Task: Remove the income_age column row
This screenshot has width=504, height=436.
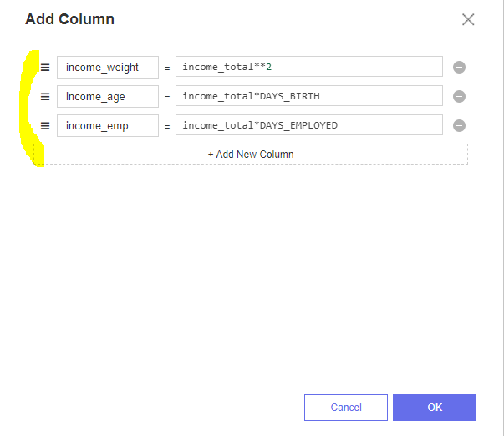Action: pyautogui.click(x=459, y=96)
